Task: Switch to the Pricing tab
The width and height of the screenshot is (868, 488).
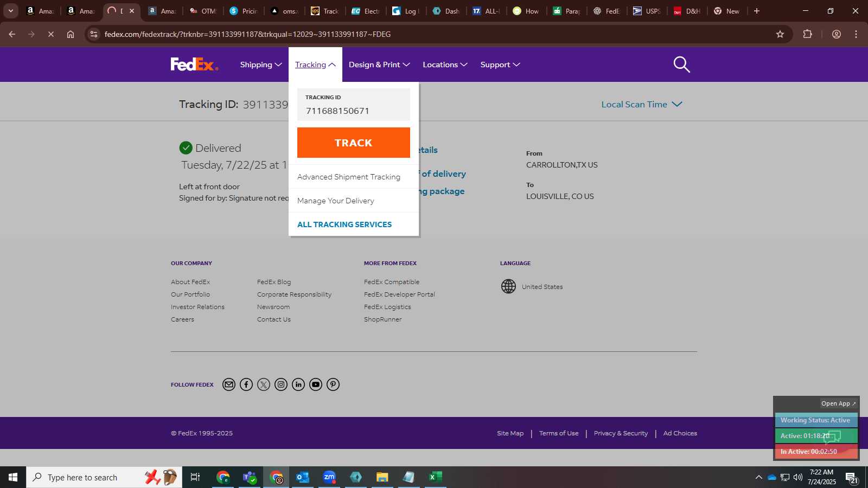Action: 244,11
